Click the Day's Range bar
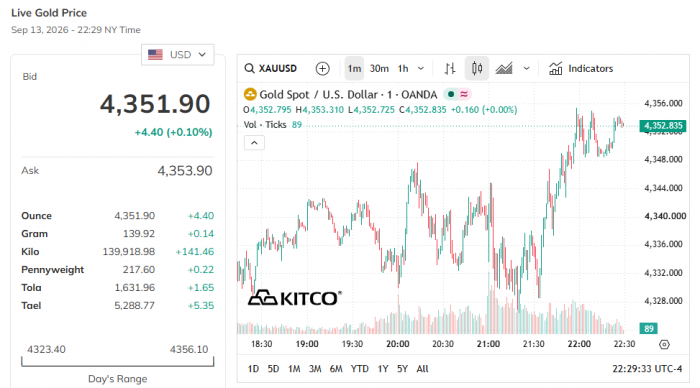700x388 pixels. (117, 362)
